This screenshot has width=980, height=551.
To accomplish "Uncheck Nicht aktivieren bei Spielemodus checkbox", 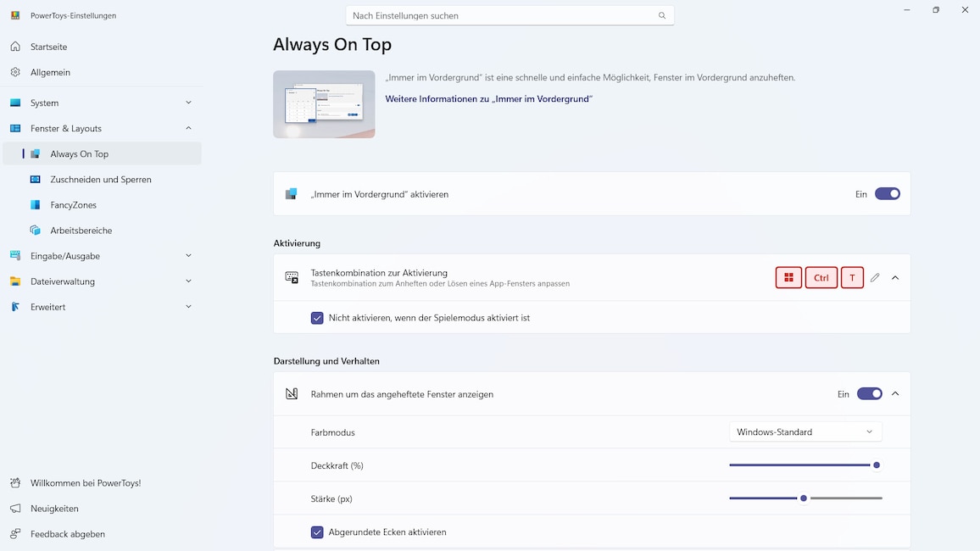I will pos(318,318).
